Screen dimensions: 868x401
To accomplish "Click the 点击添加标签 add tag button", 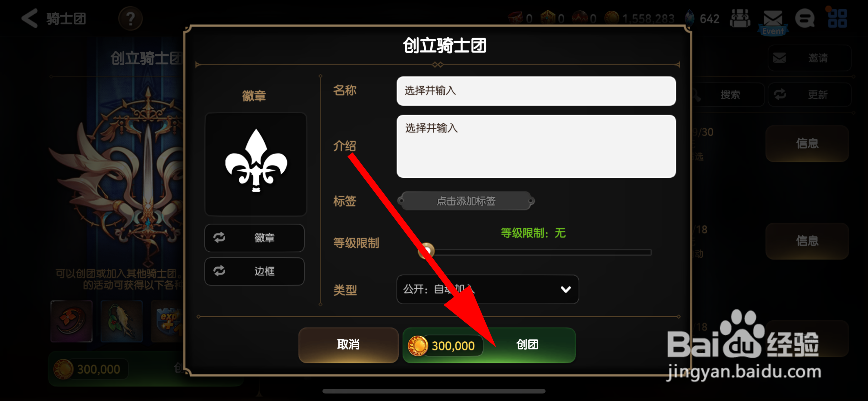I will click(x=466, y=201).
